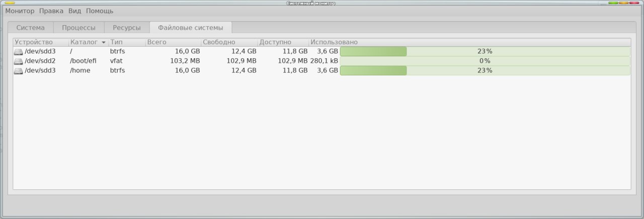Switch to the Система tab
The height and width of the screenshot is (219, 644).
(x=31, y=28)
